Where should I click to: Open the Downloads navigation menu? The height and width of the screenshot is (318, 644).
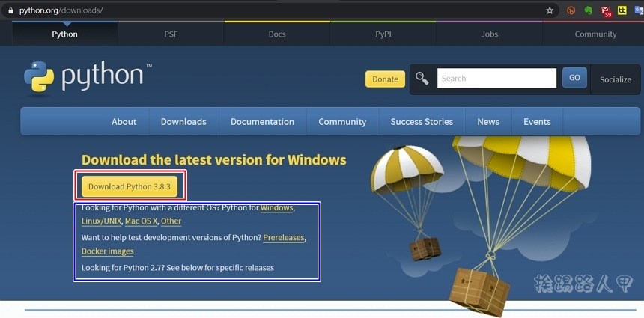click(x=183, y=121)
